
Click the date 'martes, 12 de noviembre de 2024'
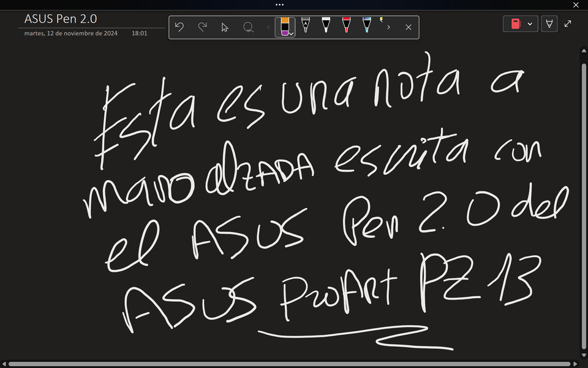(71, 33)
